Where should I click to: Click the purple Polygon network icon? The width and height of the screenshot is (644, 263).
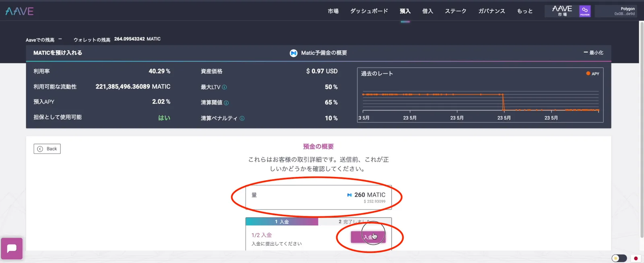click(x=585, y=11)
